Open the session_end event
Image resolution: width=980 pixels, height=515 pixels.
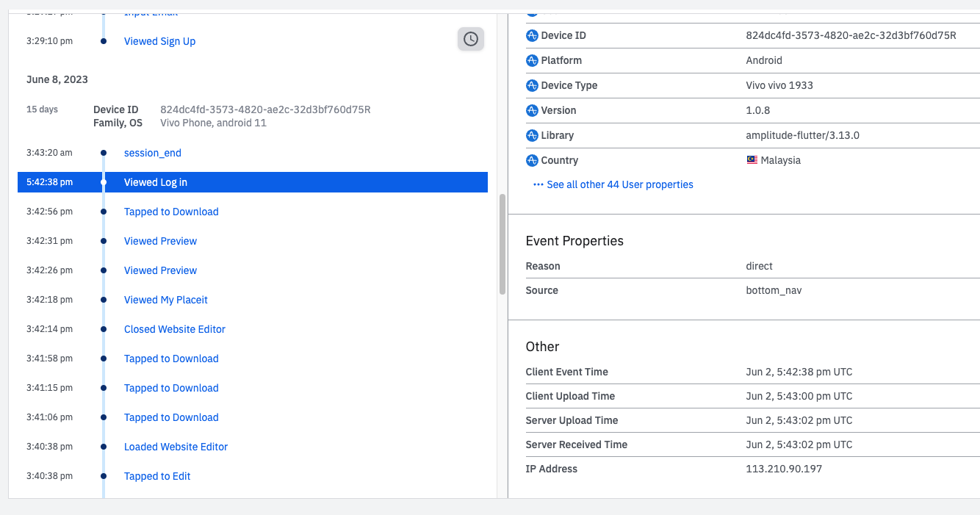click(x=152, y=153)
